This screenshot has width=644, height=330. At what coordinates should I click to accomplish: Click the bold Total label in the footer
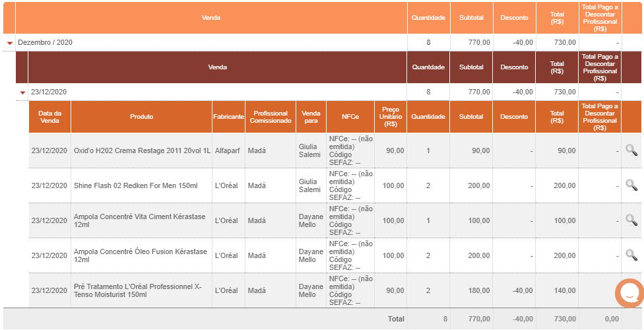pyautogui.click(x=397, y=319)
